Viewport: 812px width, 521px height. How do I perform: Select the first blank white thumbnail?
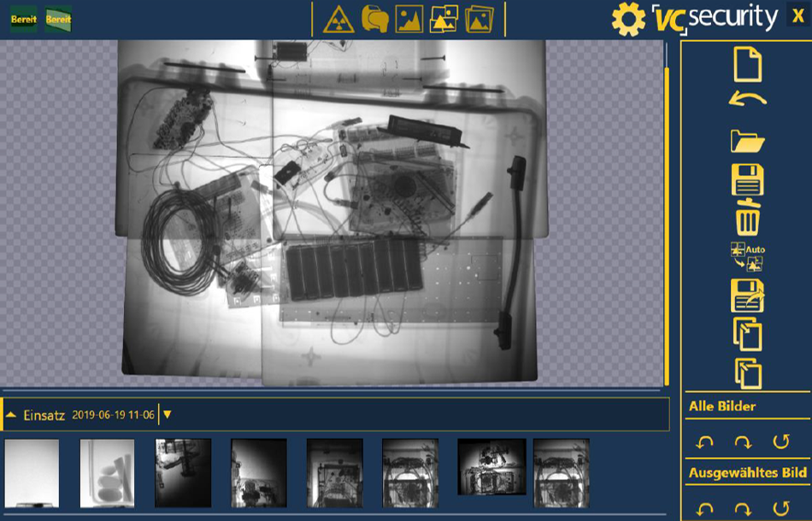coord(32,473)
